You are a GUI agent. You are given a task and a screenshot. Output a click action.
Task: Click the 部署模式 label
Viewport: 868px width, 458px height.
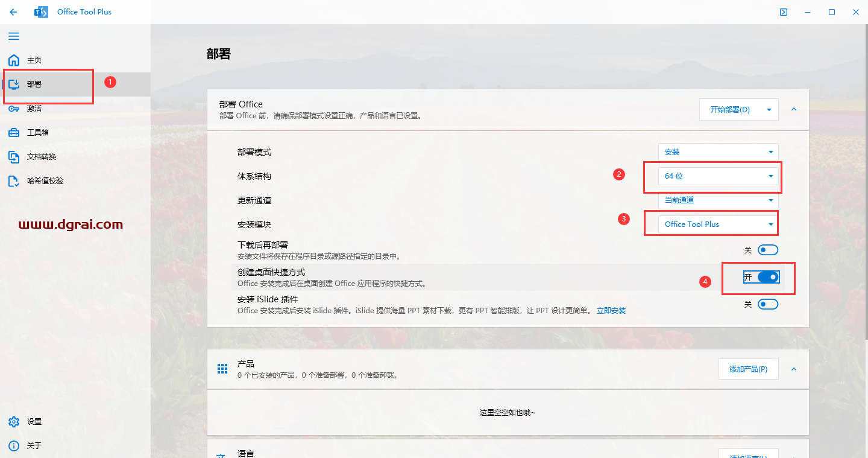(x=254, y=152)
